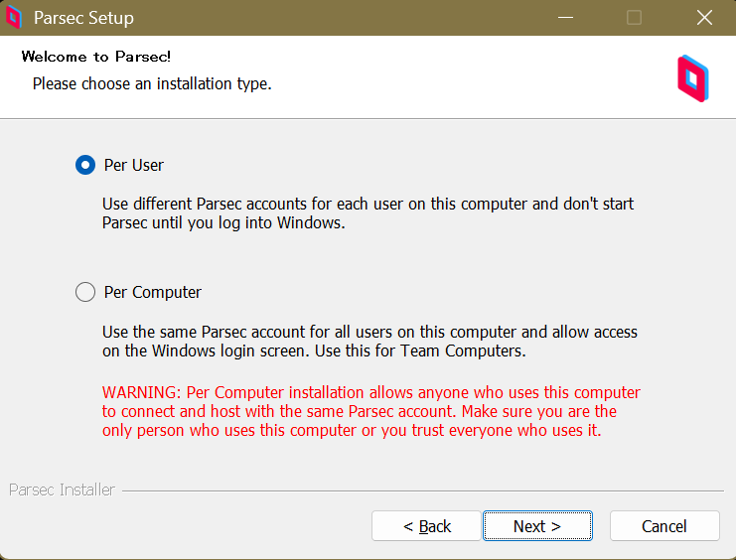736x560 pixels.
Task: Click the "Parsec Setup" title bar text
Action: click(x=83, y=18)
